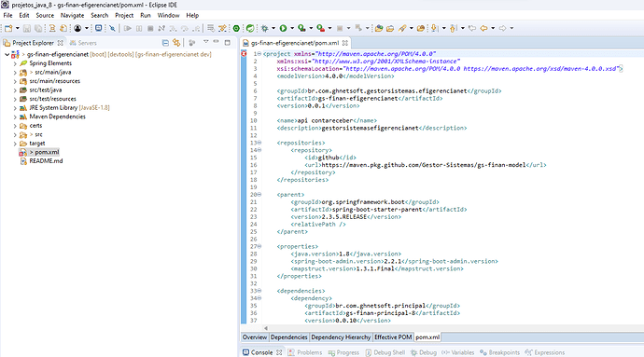Open the Help menu
Screen dimensions: 644x357
pyautogui.click(x=192, y=15)
